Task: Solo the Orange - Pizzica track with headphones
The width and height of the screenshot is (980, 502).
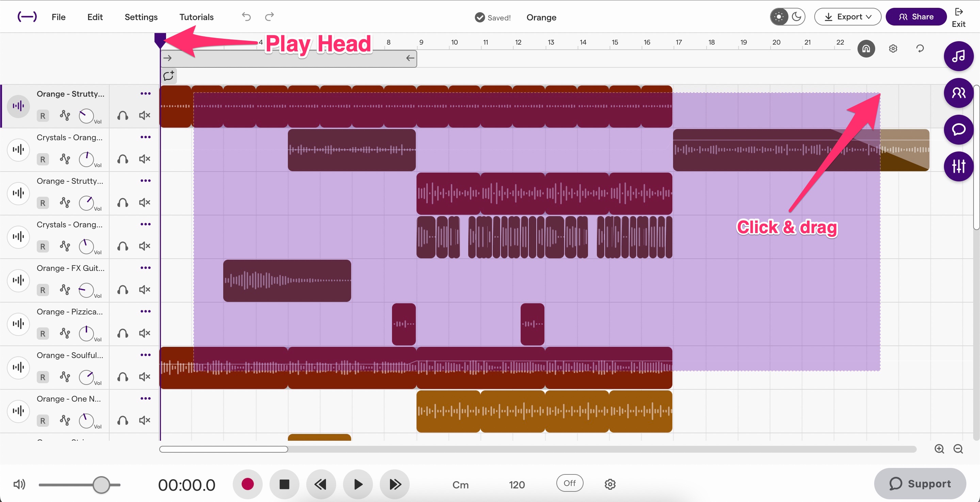Action: tap(122, 333)
